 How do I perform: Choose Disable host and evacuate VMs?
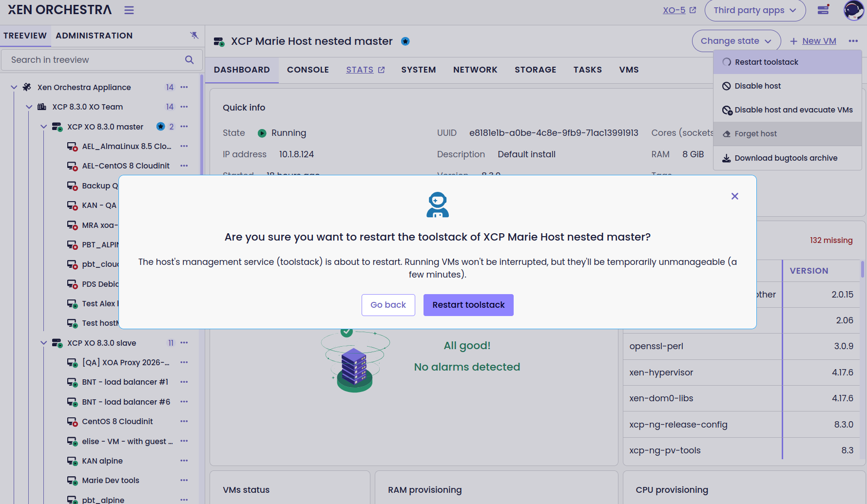point(788,110)
